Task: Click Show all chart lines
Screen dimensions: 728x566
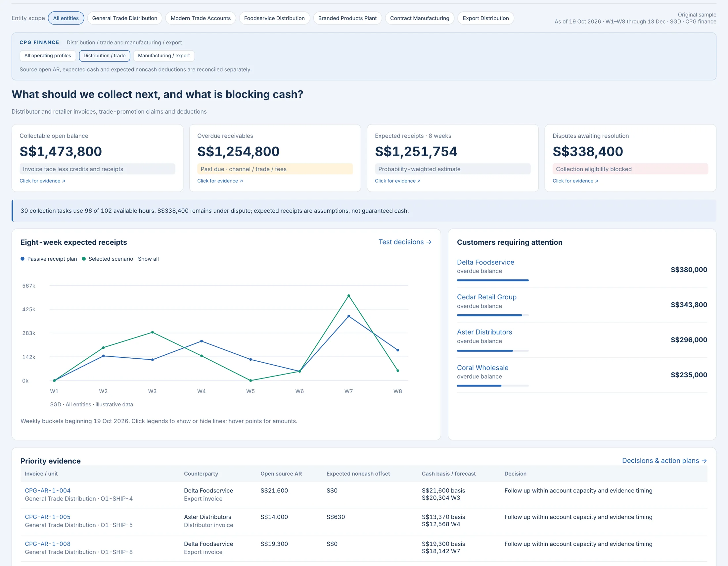Action: (148, 259)
